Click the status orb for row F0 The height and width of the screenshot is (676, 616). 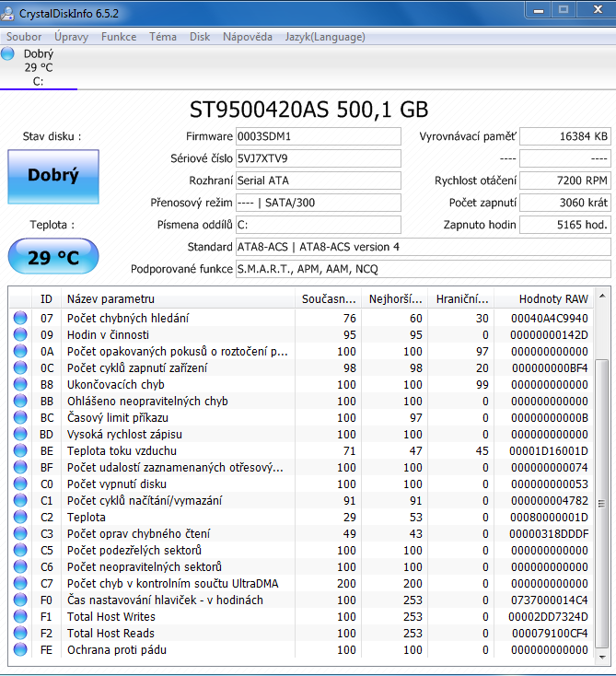pos(20,600)
